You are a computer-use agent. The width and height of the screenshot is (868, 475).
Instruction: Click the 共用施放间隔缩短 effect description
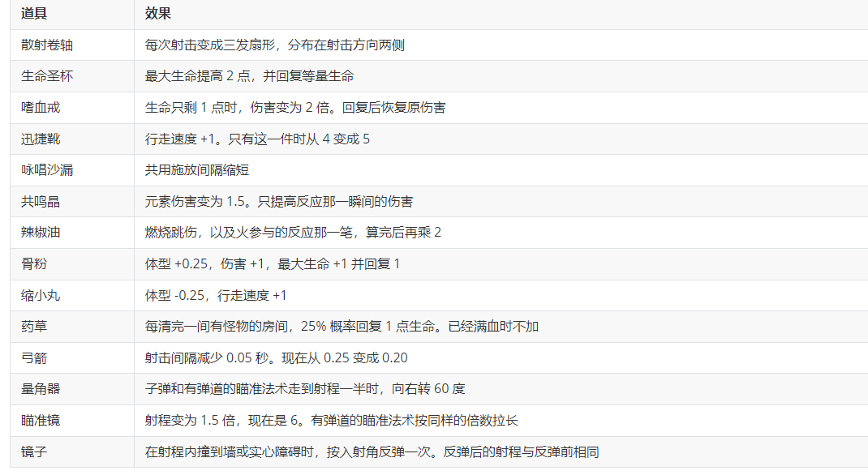click(x=197, y=170)
